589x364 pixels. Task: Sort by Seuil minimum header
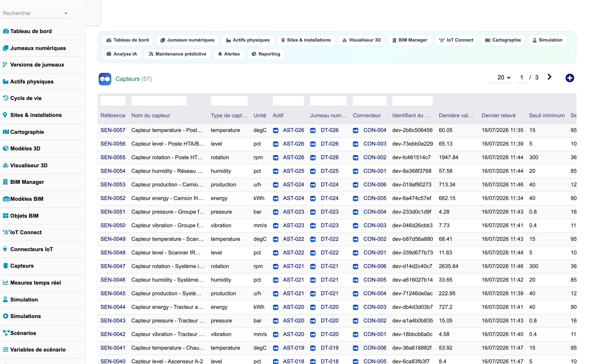547,115
